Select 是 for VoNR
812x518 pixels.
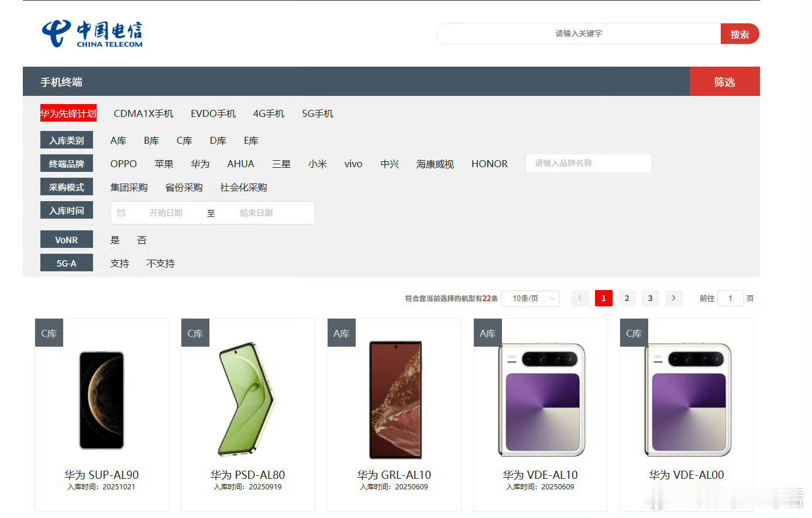[x=115, y=240]
